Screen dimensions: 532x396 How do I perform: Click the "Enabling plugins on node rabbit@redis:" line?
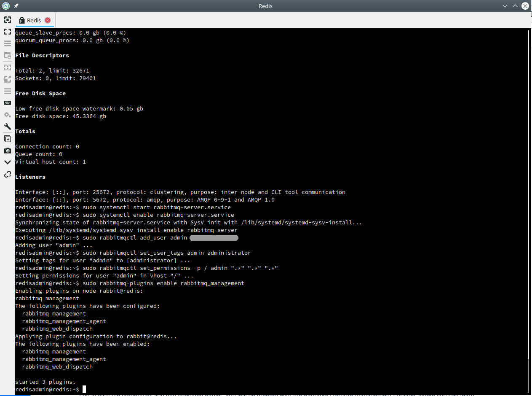(x=79, y=291)
